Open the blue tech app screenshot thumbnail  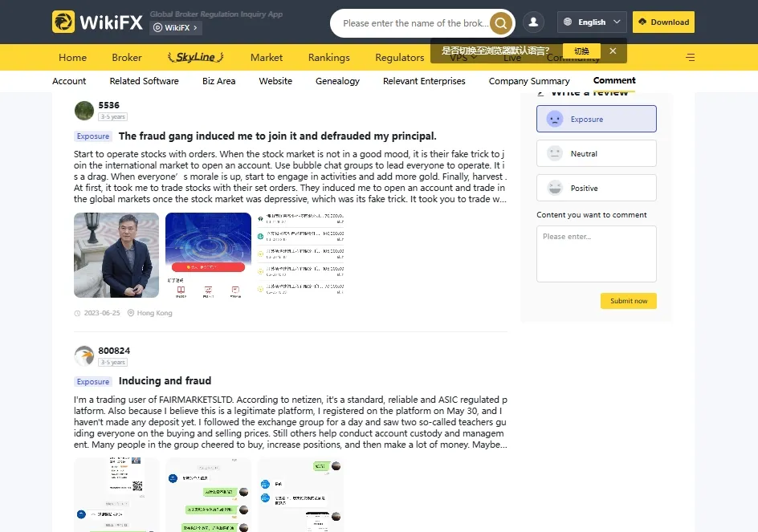(208, 254)
